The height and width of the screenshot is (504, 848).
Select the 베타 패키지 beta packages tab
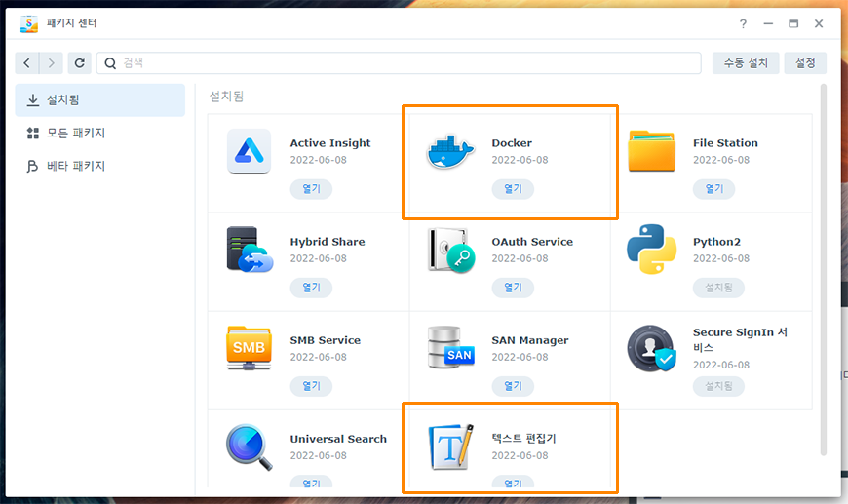pyautogui.click(x=100, y=166)
